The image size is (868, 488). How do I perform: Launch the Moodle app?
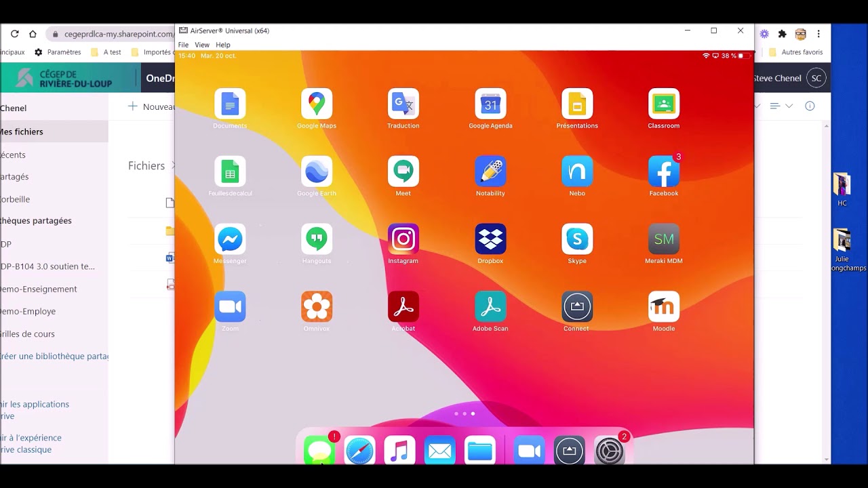tap(664, 307)
